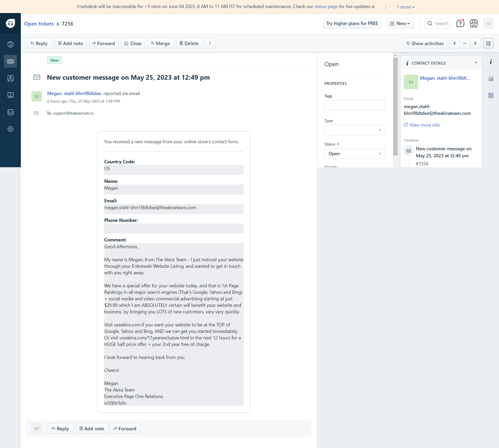This screenshot has height=448, width=499.
Task: Expand '1 more' banner notifications
Action: [x=405, y=7]
